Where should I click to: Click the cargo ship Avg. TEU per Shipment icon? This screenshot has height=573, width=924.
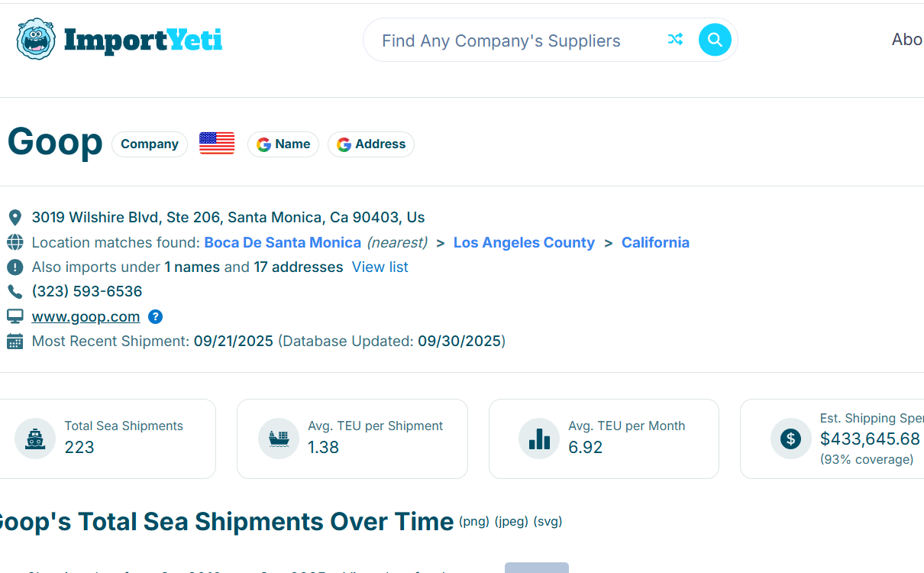279,439
